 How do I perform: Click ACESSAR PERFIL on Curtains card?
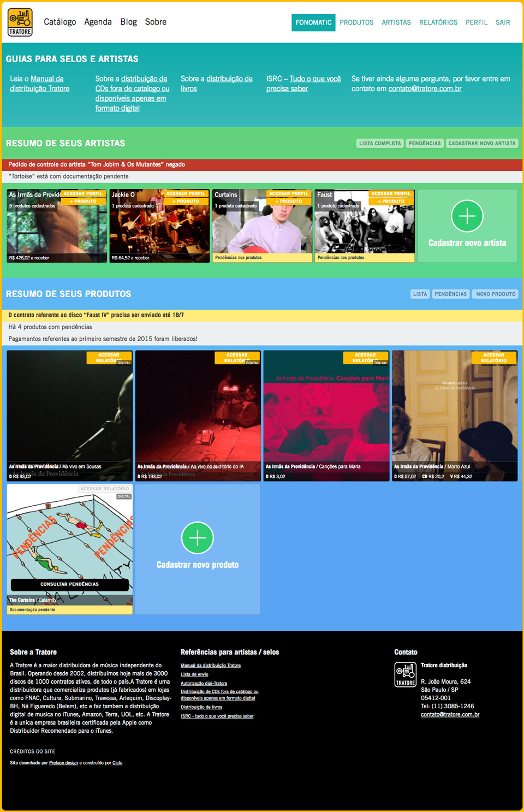pos(289,193)
